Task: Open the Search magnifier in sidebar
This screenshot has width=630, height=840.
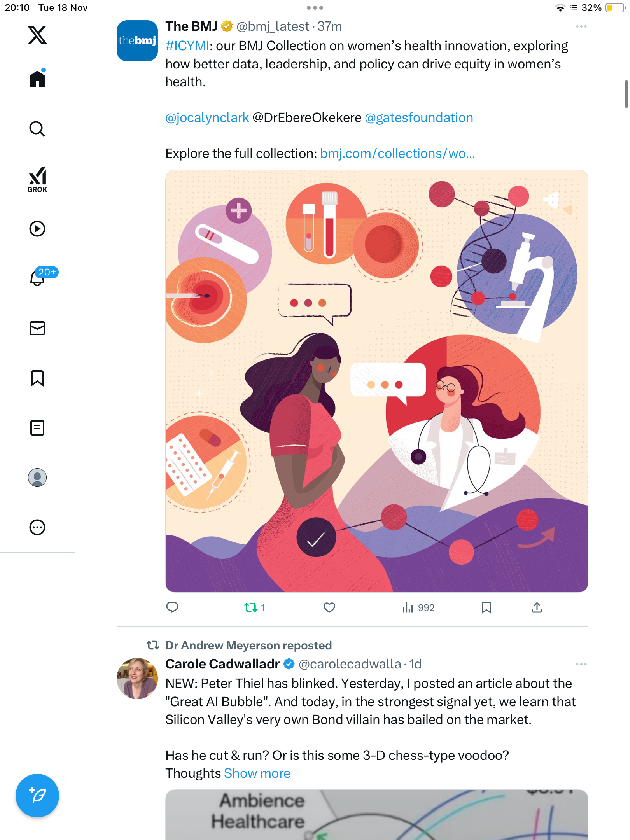Action: tap(37, 129)
